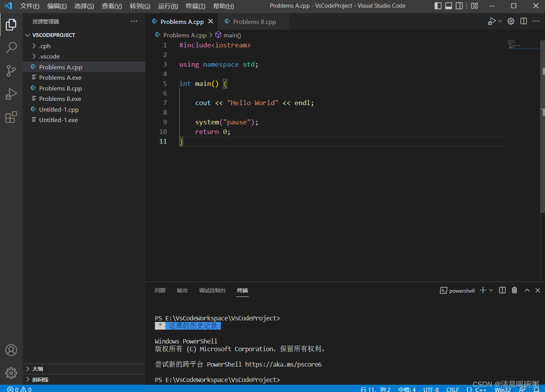
Task: Open the Accounts menu icon
Action: [x=11, y=350]
